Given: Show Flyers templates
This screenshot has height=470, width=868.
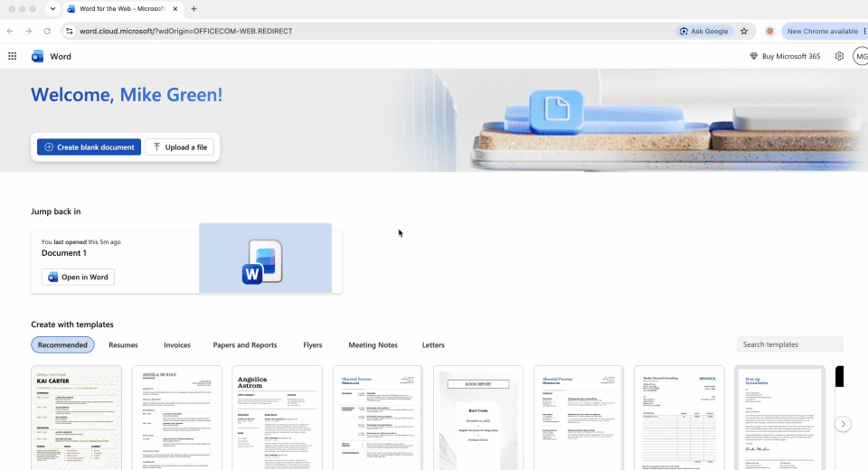Looking at the screenshot, I should tap(312, 345).
